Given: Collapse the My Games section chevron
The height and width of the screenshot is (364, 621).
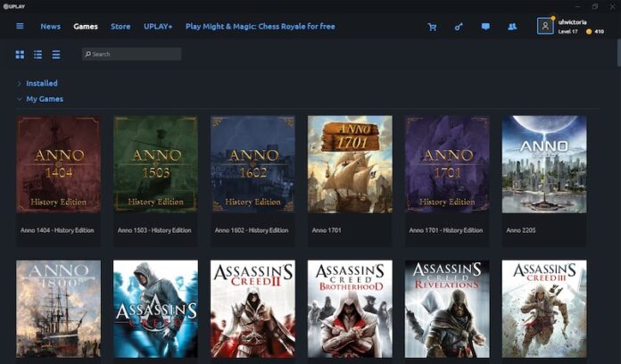Looking at the screenshot, I should pyautogui.click(x=19, y=99).
